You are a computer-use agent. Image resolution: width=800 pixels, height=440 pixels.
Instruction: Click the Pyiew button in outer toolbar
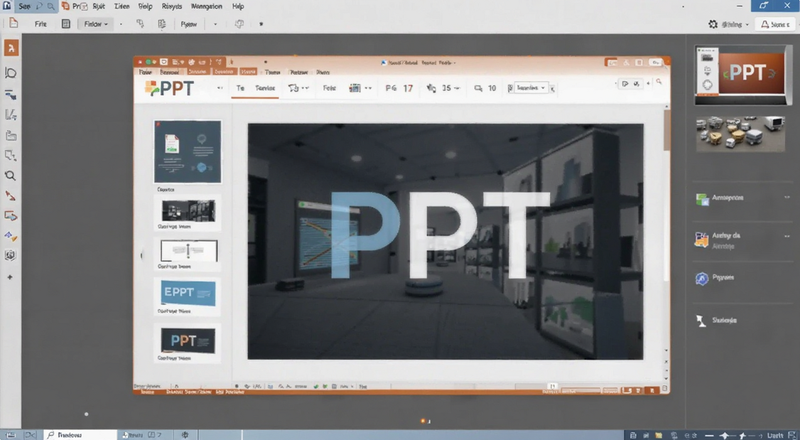(189, 24)
